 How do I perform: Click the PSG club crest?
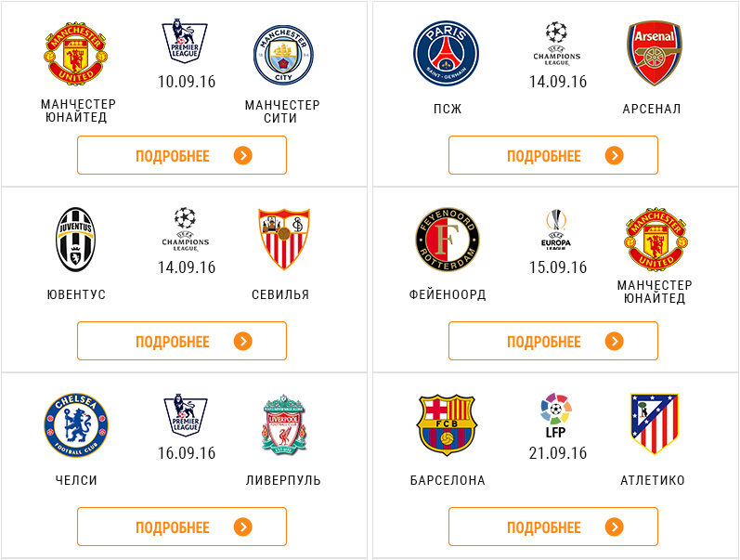447,54
